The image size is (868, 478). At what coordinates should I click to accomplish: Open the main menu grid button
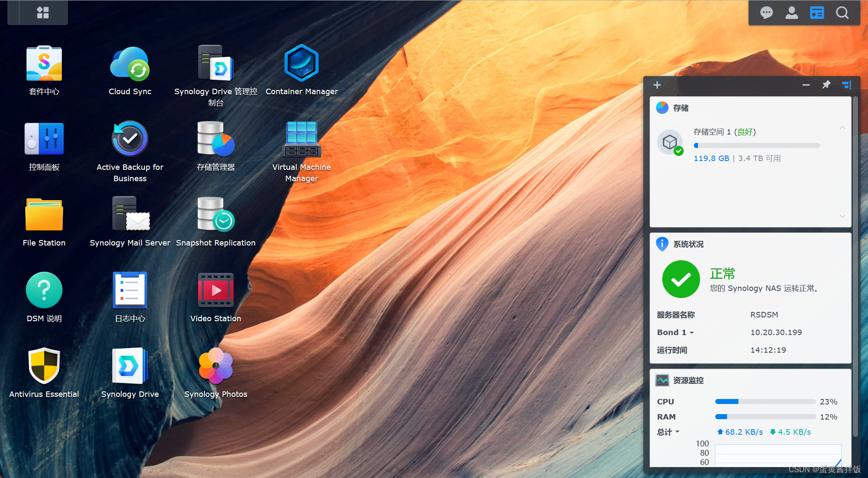coord(42,13)
